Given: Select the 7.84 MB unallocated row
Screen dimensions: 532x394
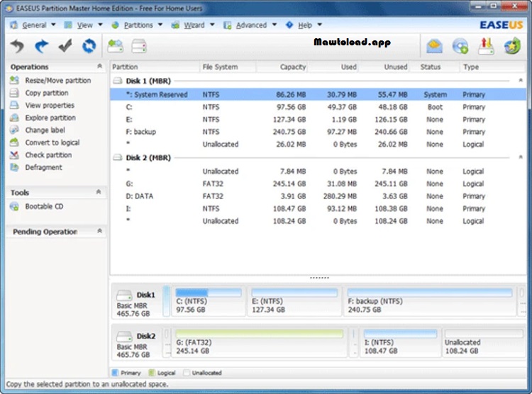Looking at the screenshot, I should [x=318, y=171].
